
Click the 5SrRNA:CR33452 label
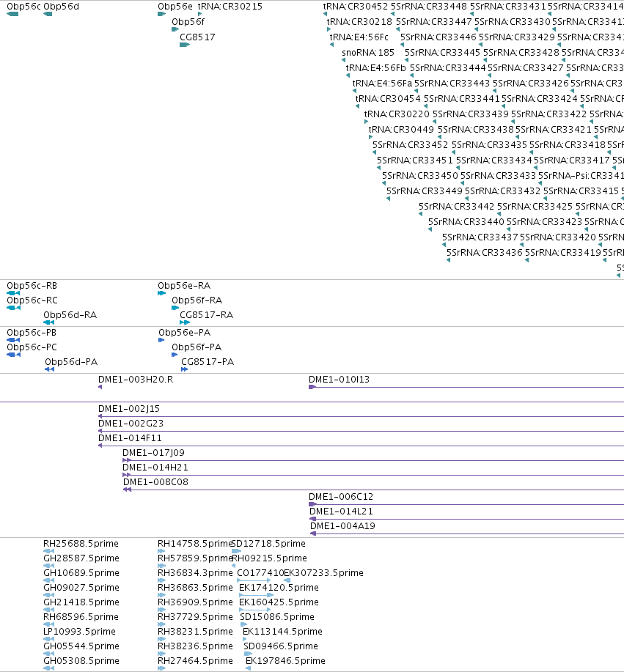click(411, 145)
